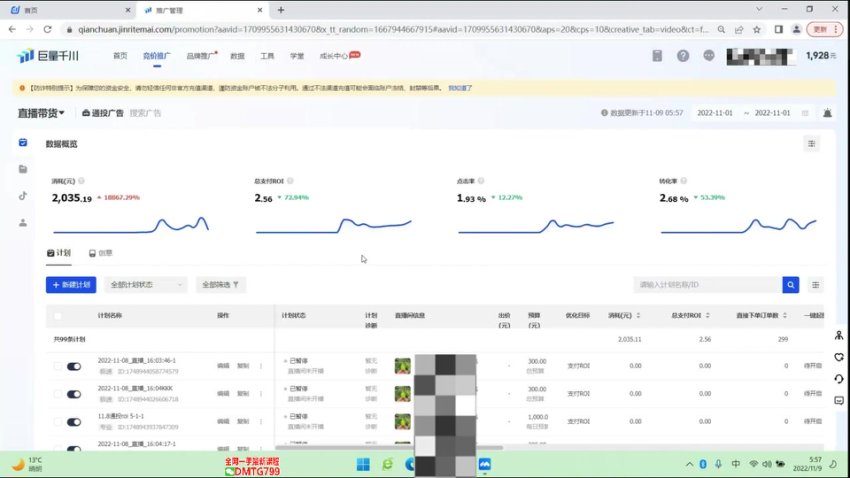Screen dimensions: 850x478
Task: Click the TikTok icon in left sidebar
Action: [x=23, y=195]
